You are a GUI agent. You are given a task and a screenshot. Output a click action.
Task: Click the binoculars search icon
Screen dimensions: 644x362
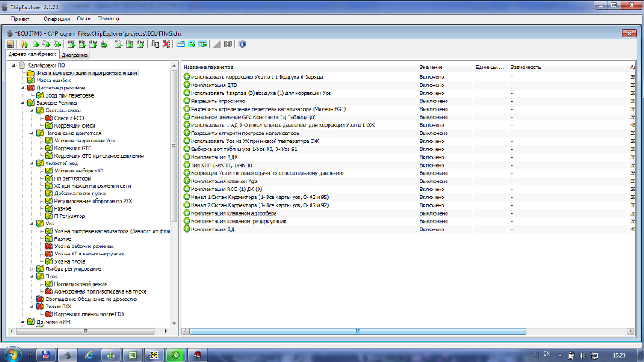point(228,44)
